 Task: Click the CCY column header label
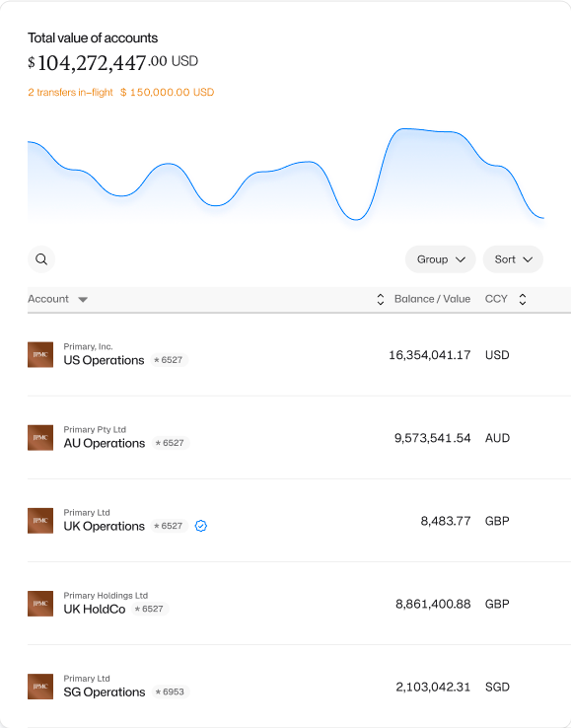click(496, 299)
